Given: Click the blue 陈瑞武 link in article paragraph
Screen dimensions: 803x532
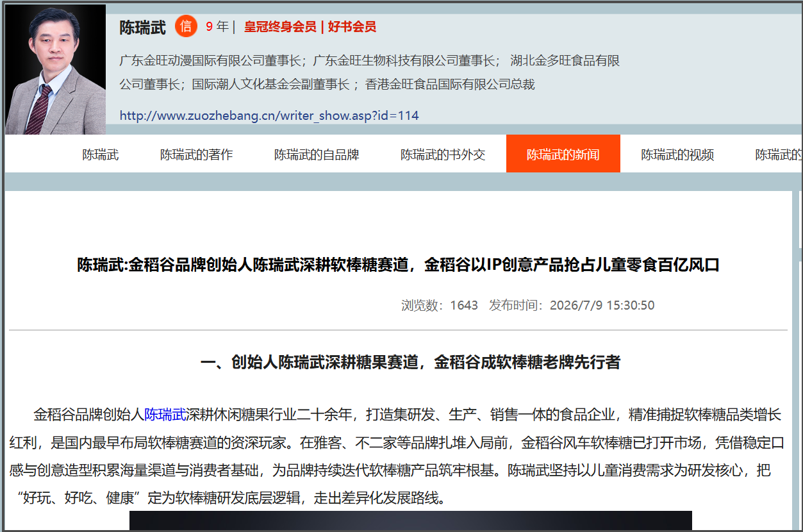Looking at the screenshot, I should tap(165, 415).
